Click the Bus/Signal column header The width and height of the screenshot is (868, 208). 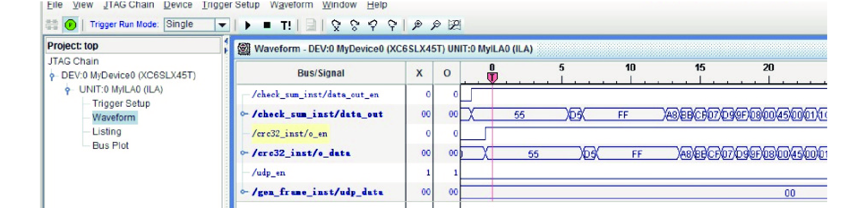pyautogui.click(x=321, y=73)
